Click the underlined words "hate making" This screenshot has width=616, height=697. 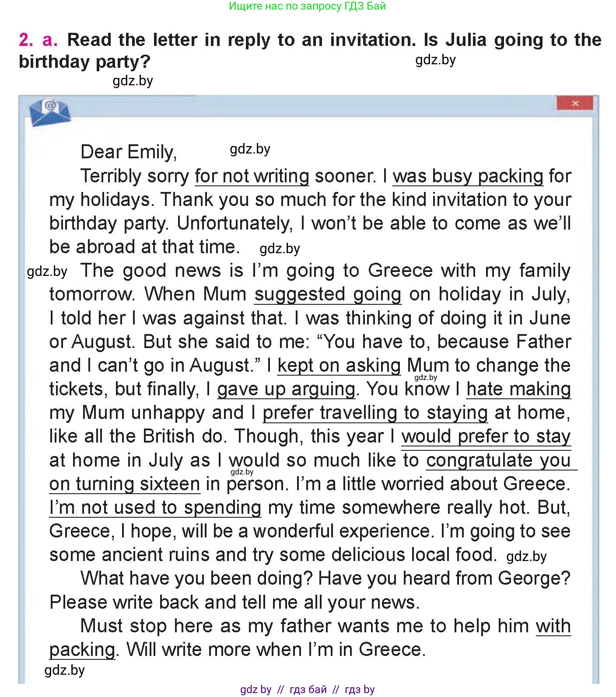(x=518, y=389)
